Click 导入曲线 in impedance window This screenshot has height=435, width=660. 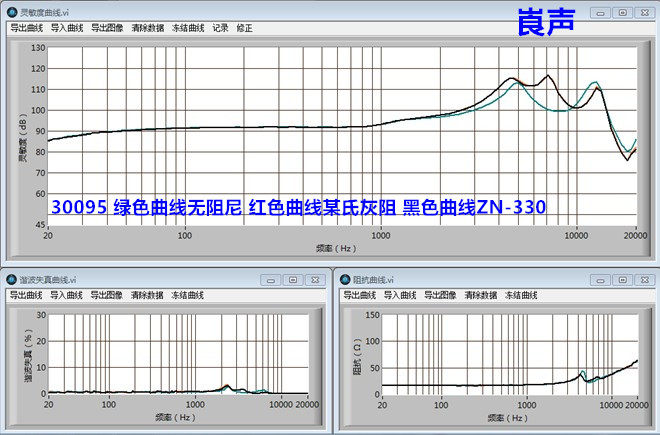399,296
